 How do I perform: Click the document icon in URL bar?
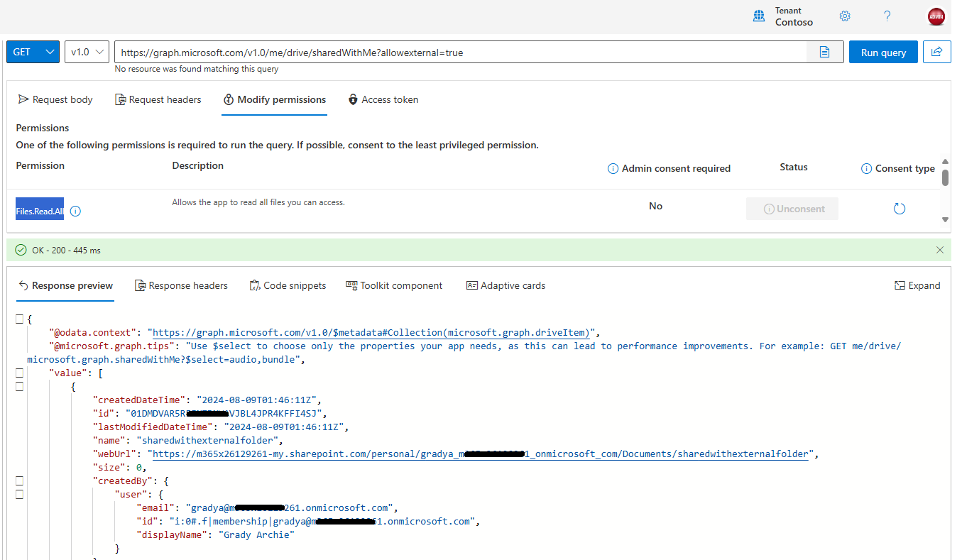click(824, 52)
